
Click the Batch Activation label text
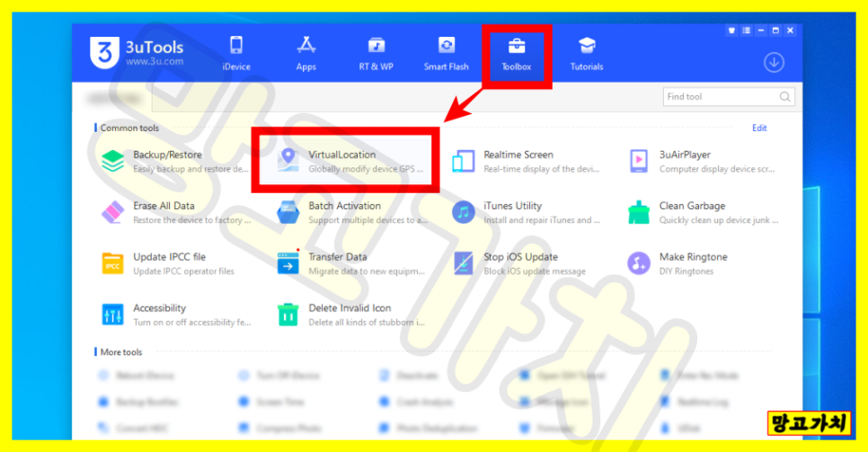(x=344, y=206)
